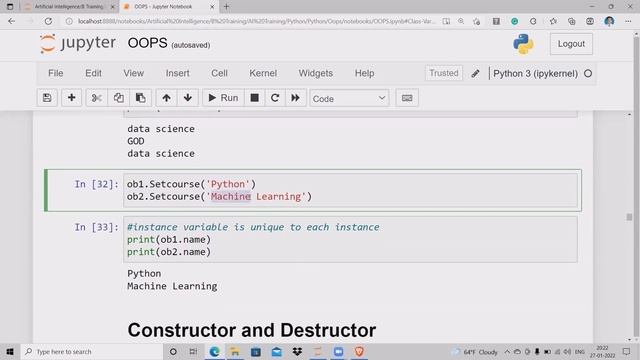Open the Edit menu

[93, 73]
